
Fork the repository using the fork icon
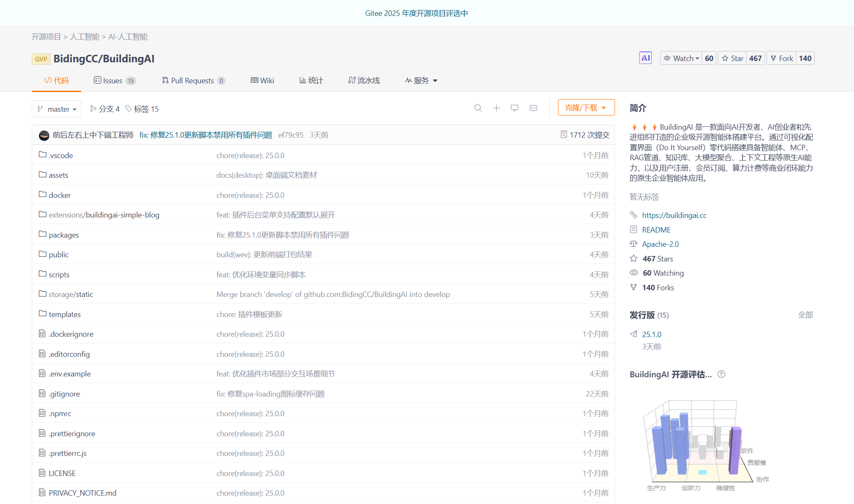pyautogui.click(x=781, y=58)
